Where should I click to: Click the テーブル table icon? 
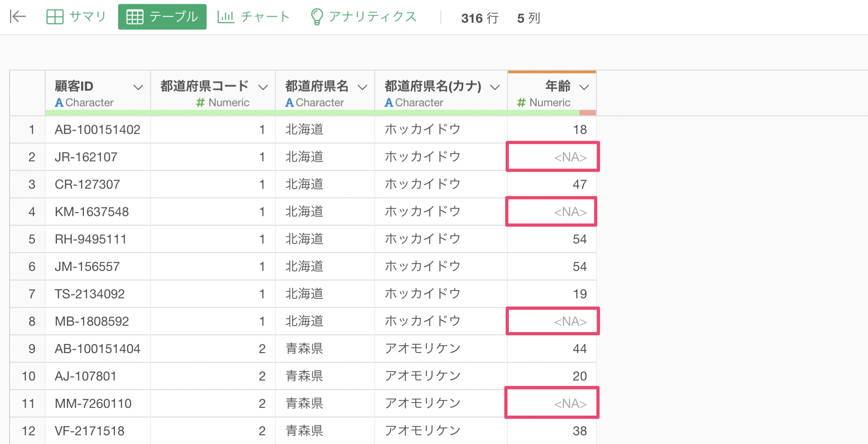point(135,17)
